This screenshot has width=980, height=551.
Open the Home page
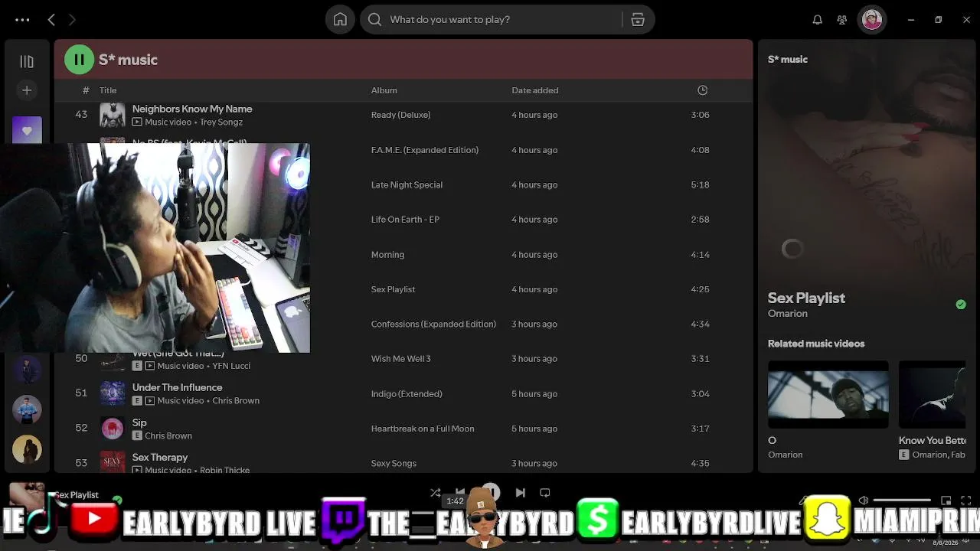click(341, 20)
